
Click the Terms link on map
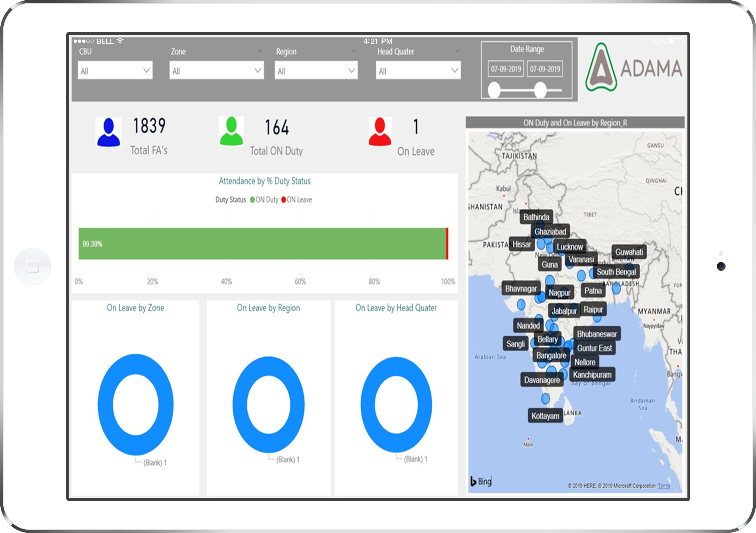pos(664,486)
